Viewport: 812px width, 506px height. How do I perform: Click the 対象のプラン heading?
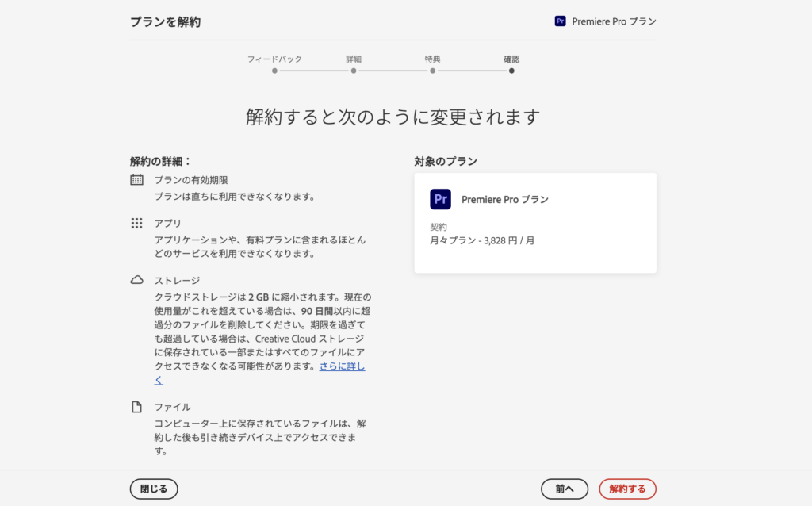(x=446, y=161)
